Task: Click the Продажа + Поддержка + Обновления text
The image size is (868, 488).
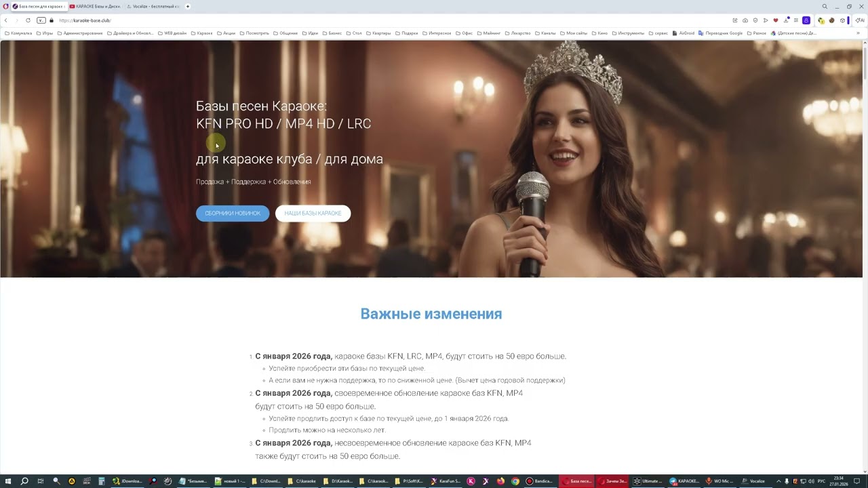Action: tap(254, 182)
